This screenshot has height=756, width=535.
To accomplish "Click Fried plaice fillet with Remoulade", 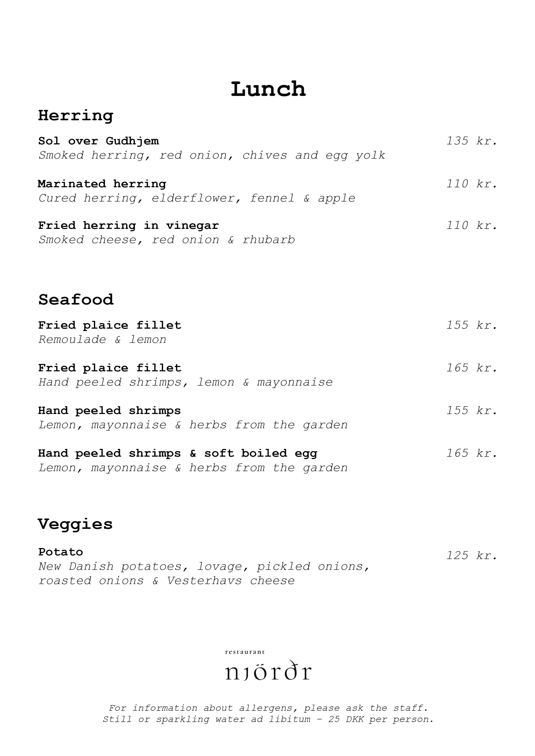I will tap(110, 325).
